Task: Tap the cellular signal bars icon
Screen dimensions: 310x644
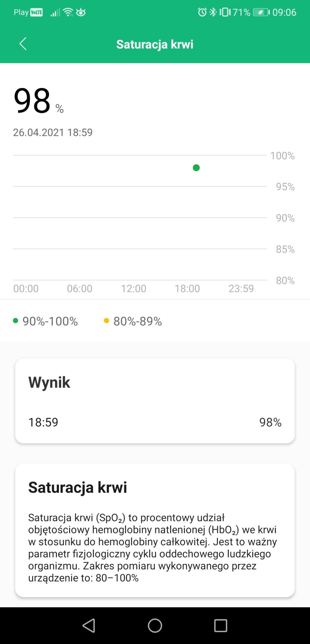Action: click(x=55, y=13)
